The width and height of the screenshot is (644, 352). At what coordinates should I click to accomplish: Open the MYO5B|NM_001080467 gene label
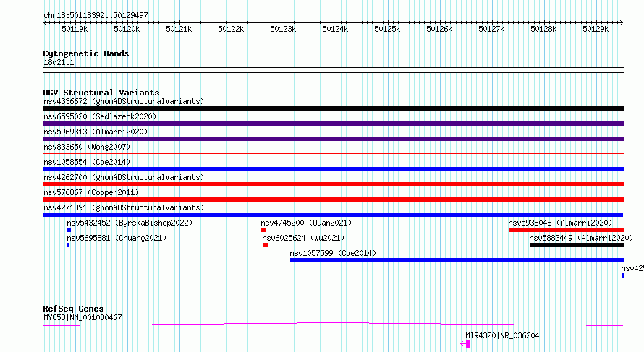pyautogui.click(x=82, y=317)
